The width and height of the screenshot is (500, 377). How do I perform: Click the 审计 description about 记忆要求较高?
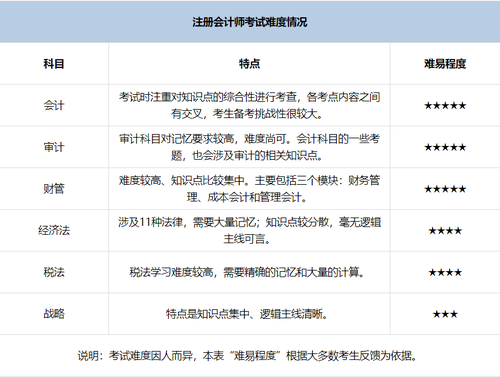249,147
